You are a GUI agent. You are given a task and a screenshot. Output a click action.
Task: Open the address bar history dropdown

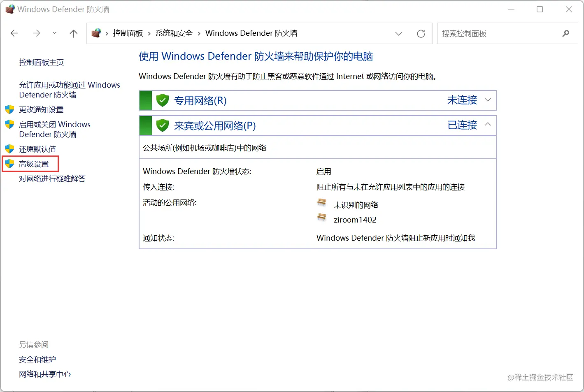pyautogui.click(x=399, y=34)
